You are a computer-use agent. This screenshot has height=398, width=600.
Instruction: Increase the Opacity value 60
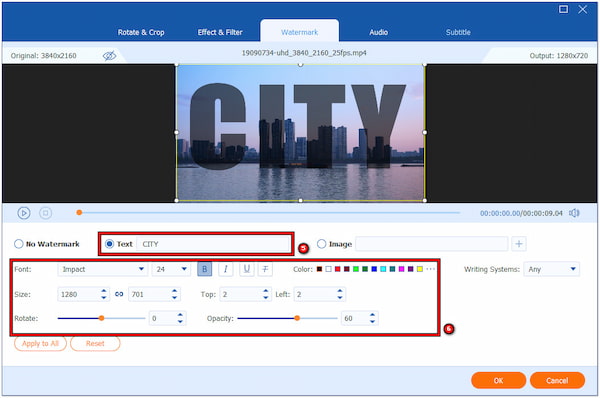pyautogui.click(x=372, y=315)
